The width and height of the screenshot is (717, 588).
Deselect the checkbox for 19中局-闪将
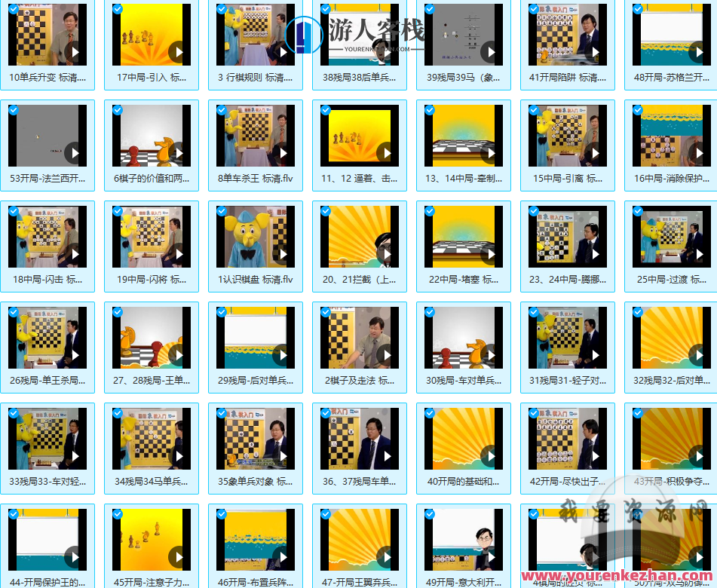pos(118,211)
